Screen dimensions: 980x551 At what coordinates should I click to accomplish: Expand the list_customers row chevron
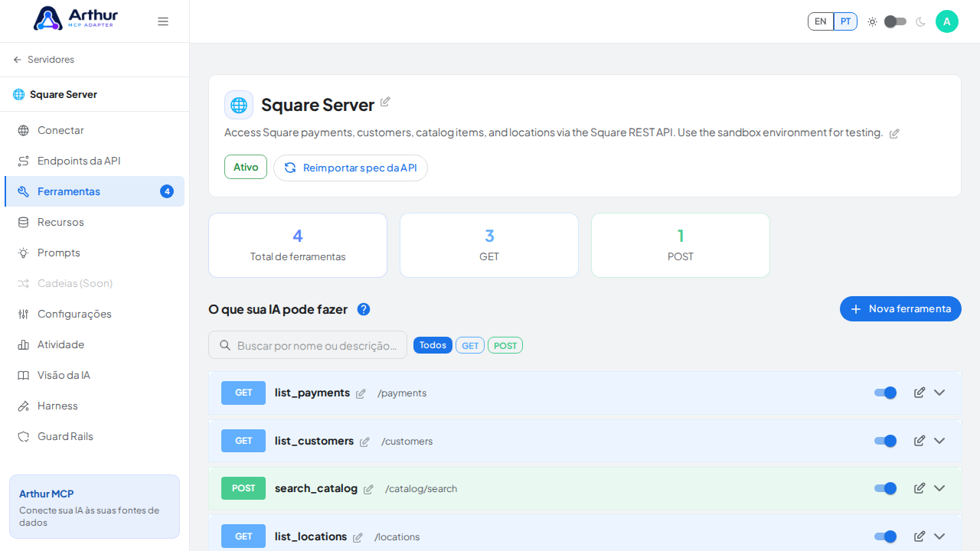(x=939, y=441)
